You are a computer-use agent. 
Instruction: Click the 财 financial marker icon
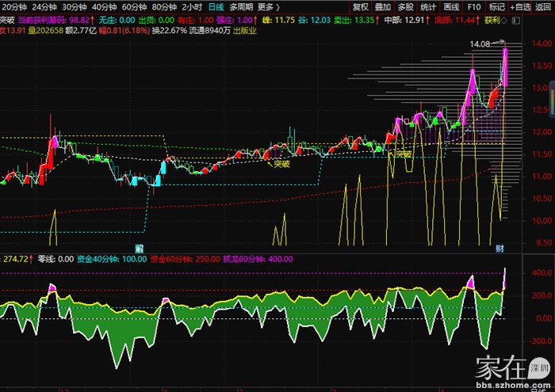(499, 248)
